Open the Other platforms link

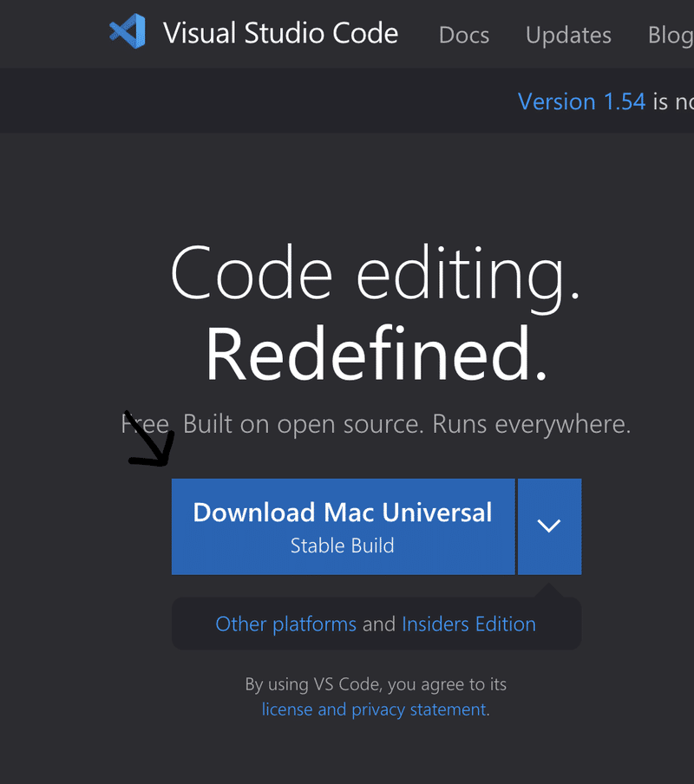[x=285, y=624]
